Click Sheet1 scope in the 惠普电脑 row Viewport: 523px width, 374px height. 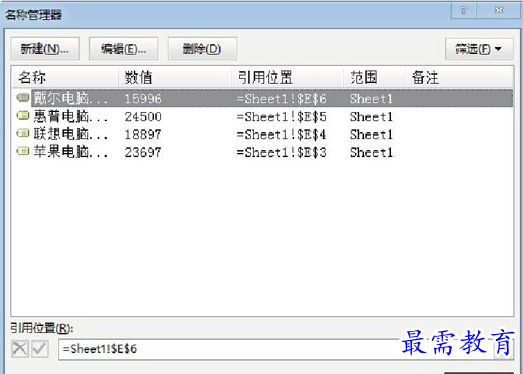click(x=371, y=117)
